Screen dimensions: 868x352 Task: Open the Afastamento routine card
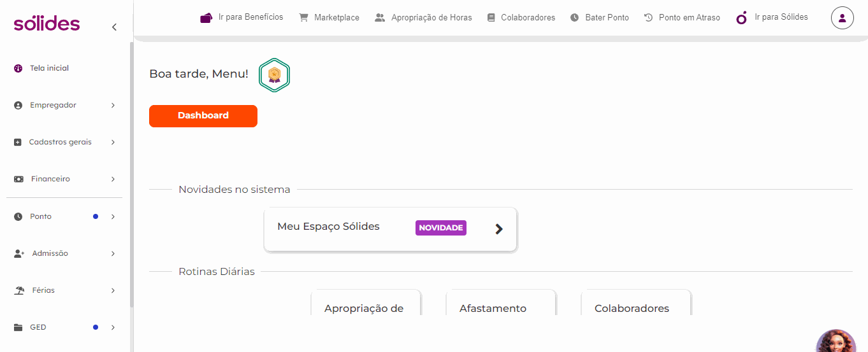pos(501,303)
